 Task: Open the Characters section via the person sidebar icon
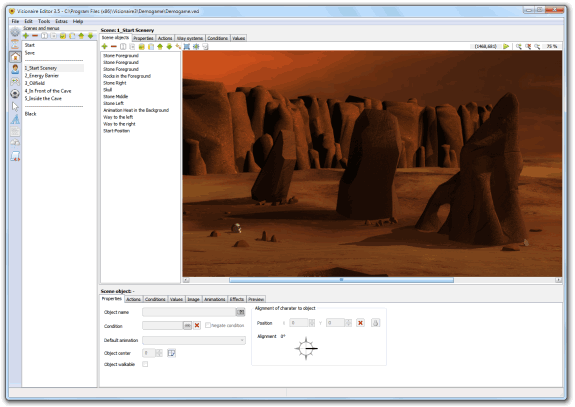[15, 69]
